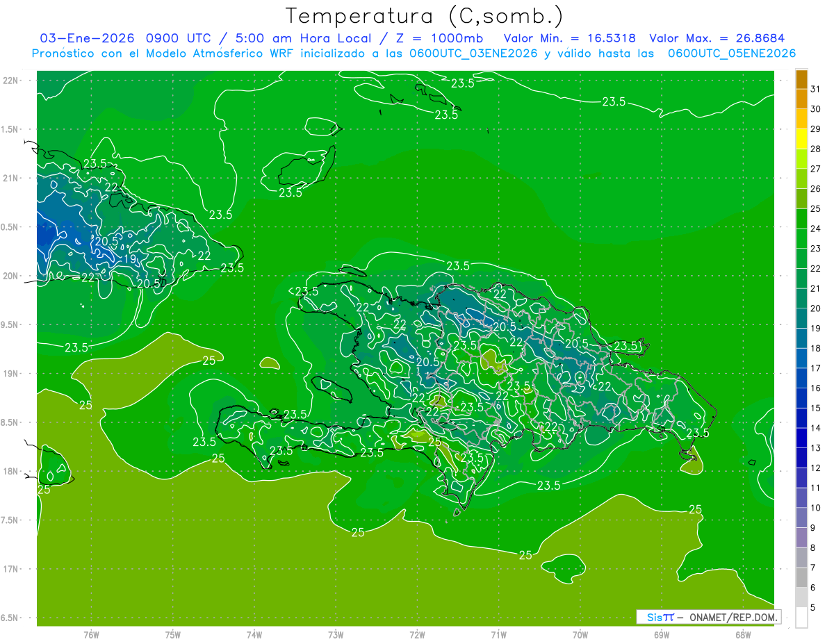Viewport: 834px width, 644px height.
Task: Click the '7.5N' latitude axis label
Action: click(x=10, y=520)
